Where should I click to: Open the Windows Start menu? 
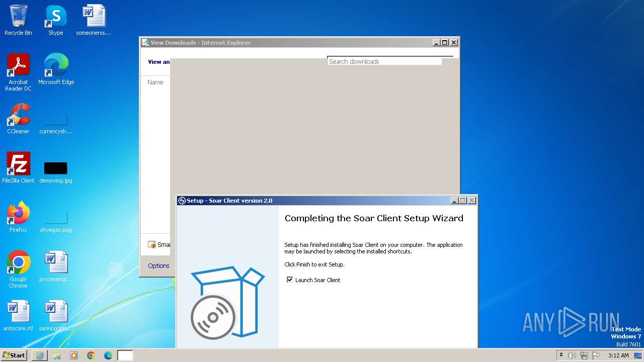tap(14, 355)
